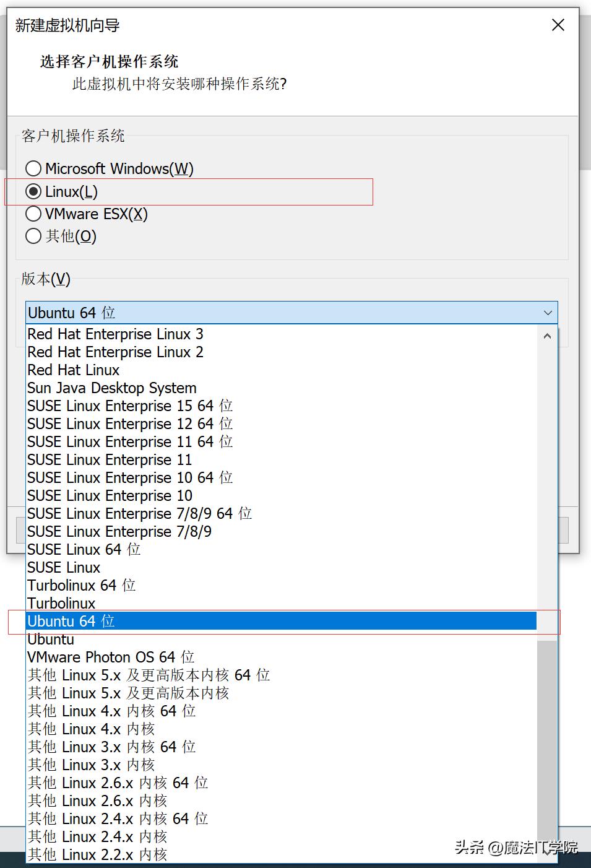The image size is (591, 868).
Task: Select Red Hat Linux from version list
Action: pos(73,370)
